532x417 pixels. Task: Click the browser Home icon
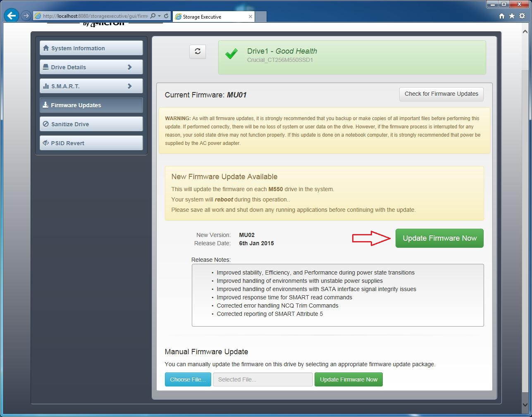point(501,16)
